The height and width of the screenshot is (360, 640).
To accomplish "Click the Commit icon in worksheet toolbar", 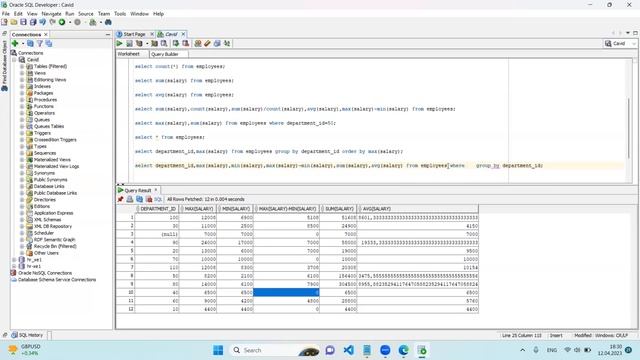I will (x=176, y=43).
